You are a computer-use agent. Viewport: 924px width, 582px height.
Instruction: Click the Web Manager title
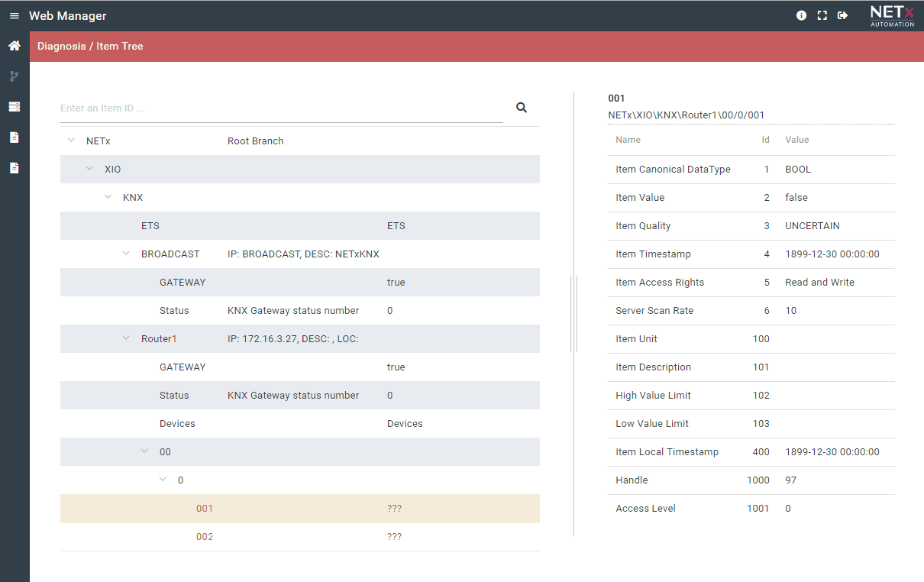point(68,16)
